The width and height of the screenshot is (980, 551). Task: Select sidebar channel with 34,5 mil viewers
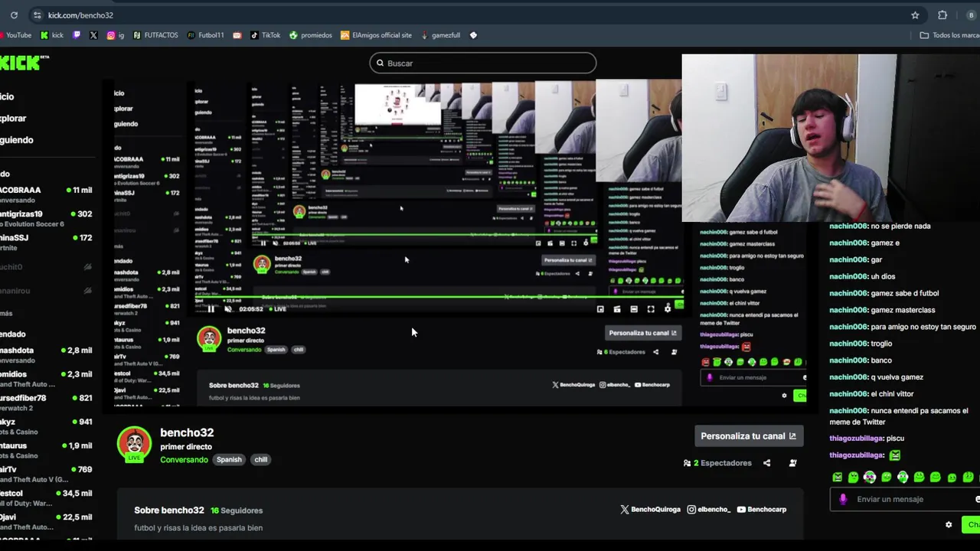[x=46, y=497]
